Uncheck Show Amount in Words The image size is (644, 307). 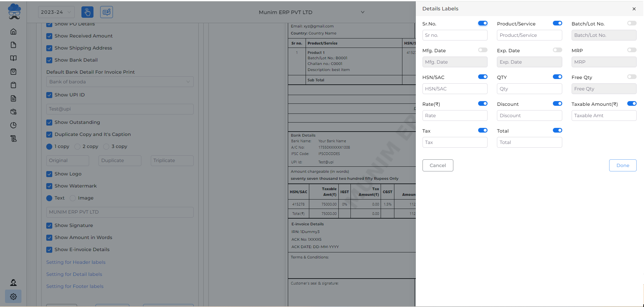(x=49, y=237)
